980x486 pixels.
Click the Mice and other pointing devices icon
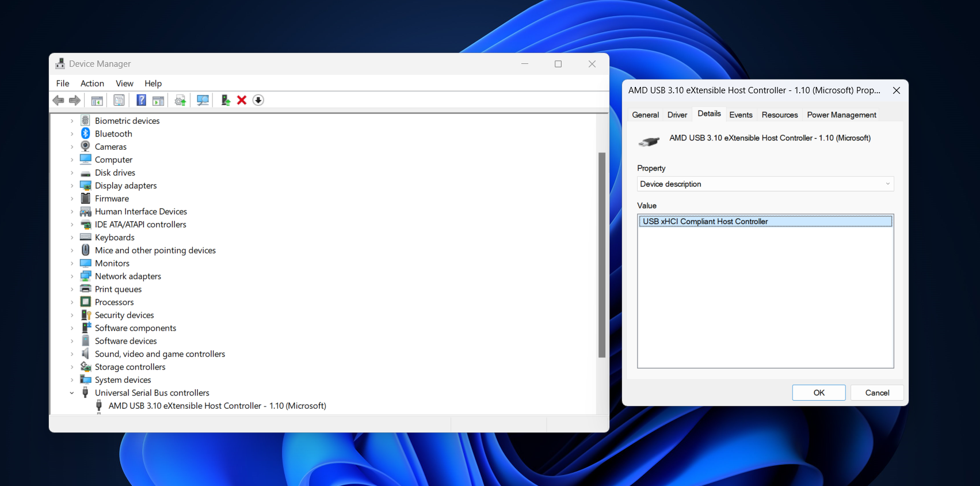coord(86,250)
